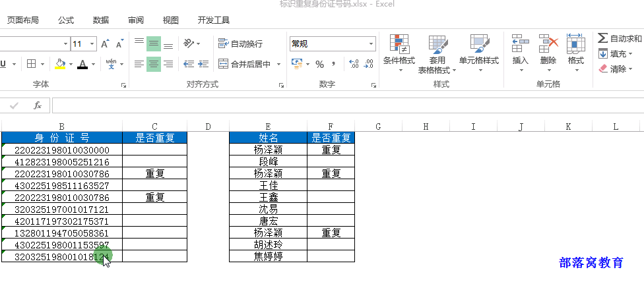The height and width of the screenshot is (282, 644).
Task: Apply percent style
Action: (320, 65)
